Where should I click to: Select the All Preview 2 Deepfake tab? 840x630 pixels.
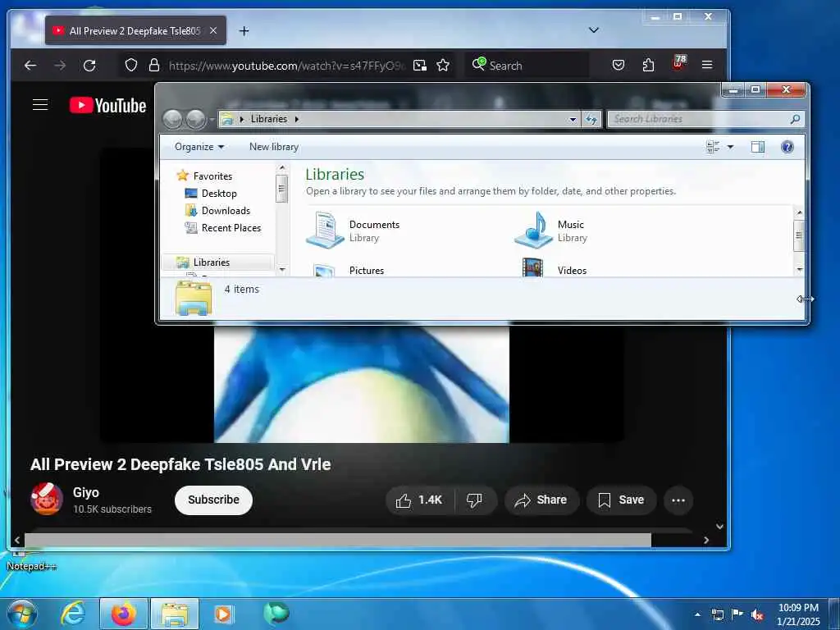pyautogui.click(x=135, y=30)
